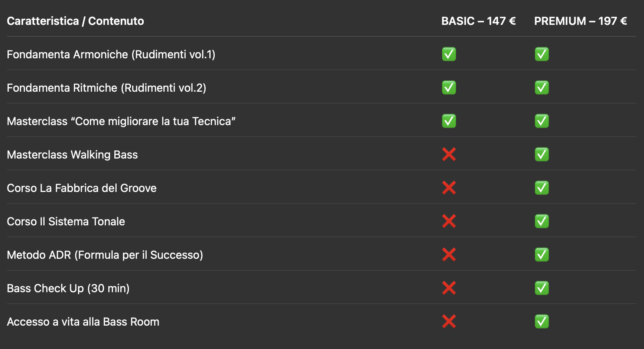Screen dimensions: 644x349
Task: Click BASIC checkmark for Fondamenta Armoniche row
Action: (449, 54)
